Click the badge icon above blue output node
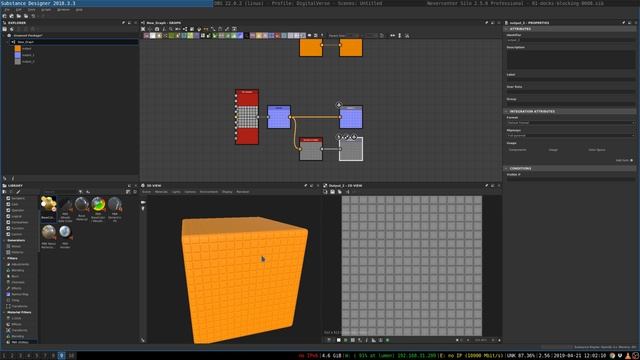The height and width of the screenshot is (360, 640). [x=339, y=105]
